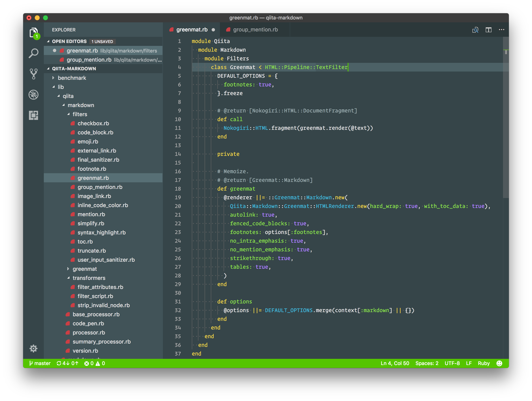Screen dimensions: 532x401
Task: Click the Ruby language mode button
Action: click(483, 363)
